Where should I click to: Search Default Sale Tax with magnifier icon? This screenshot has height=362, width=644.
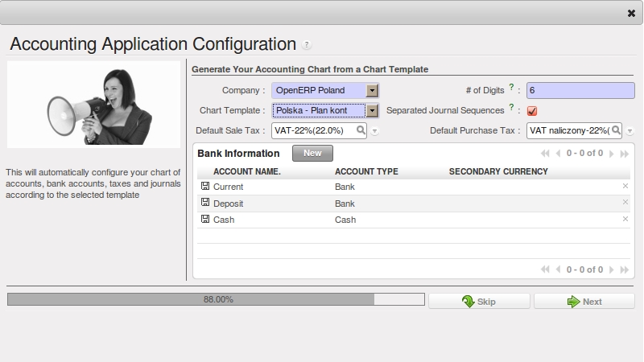click(361, 130)
